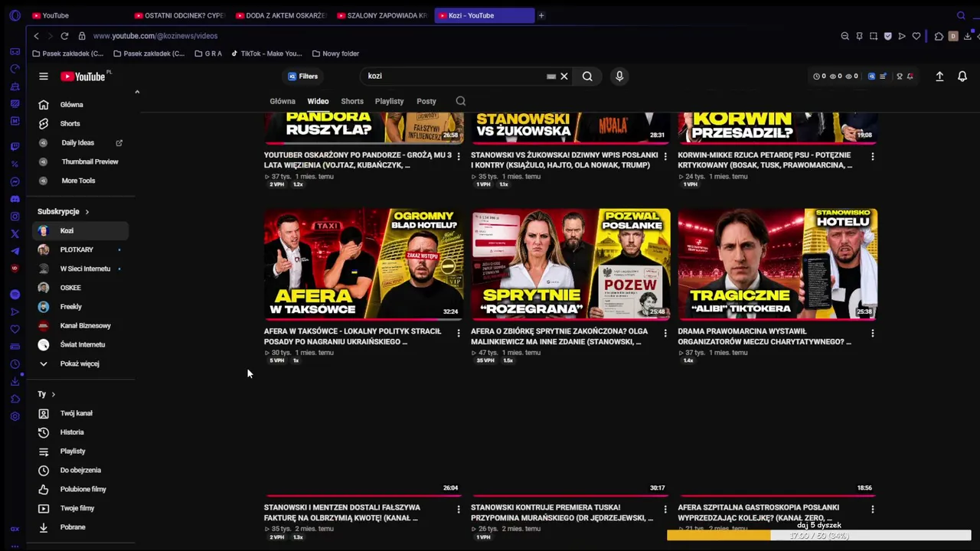Run the search with the magnifier button
The image size is (980, 551).
(587, 77)
